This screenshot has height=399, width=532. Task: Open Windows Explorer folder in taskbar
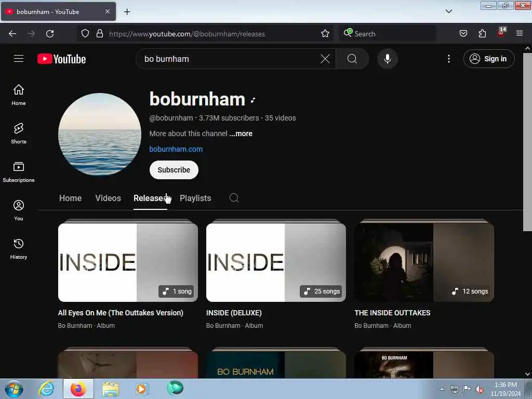point(111,389)
